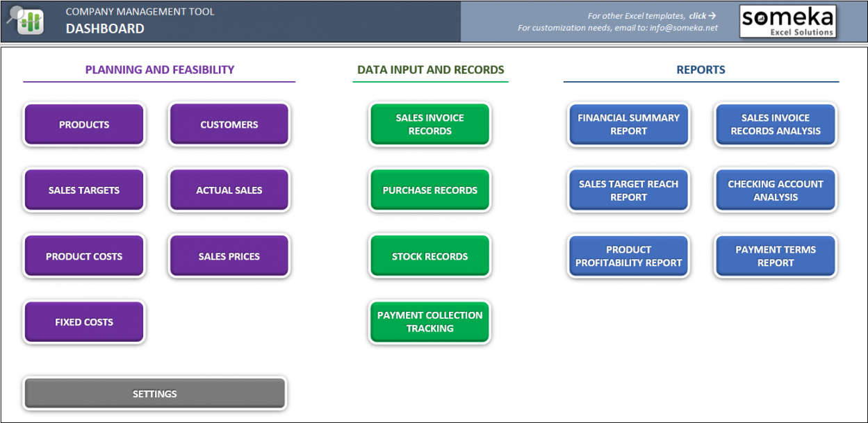The image size is (868, 423).
Task: Open the Products section
Action: tap(84, 125)
